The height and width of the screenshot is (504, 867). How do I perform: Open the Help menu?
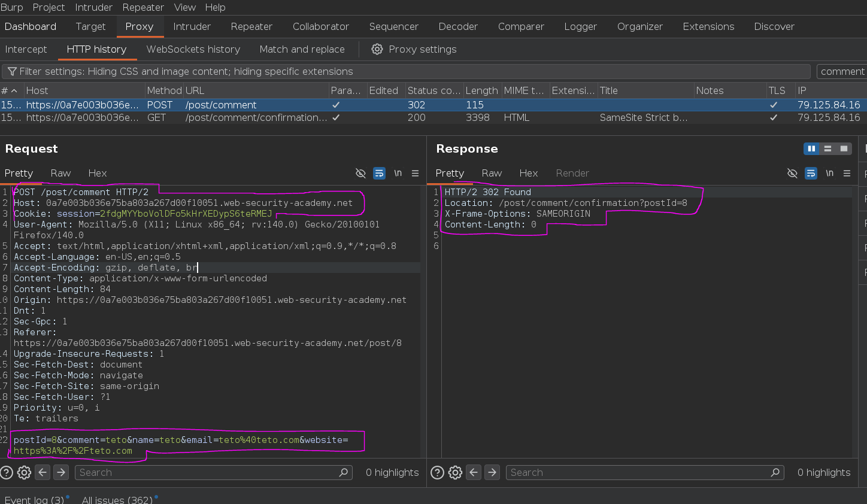coord(215,7)
